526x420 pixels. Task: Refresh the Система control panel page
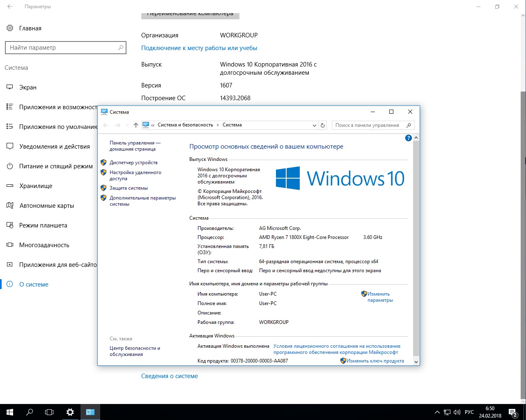323,125
